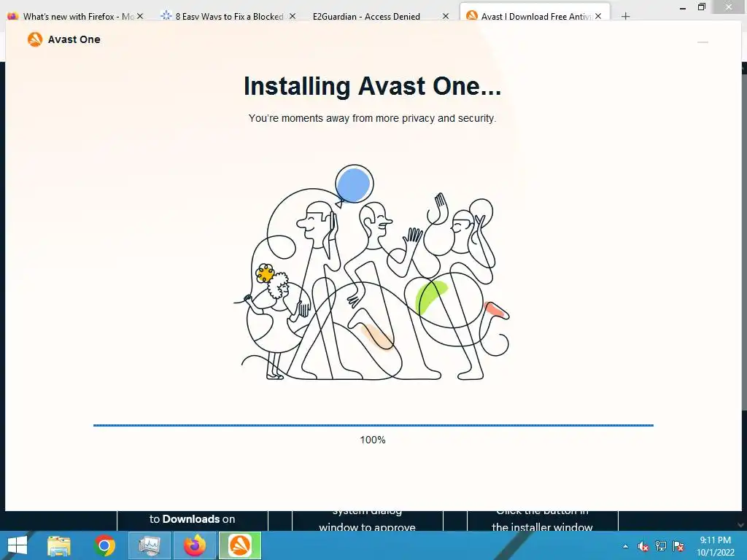Open File Explorer from taskbar
The height and width of the screenshot is (560, 747).
pos(59,545)
